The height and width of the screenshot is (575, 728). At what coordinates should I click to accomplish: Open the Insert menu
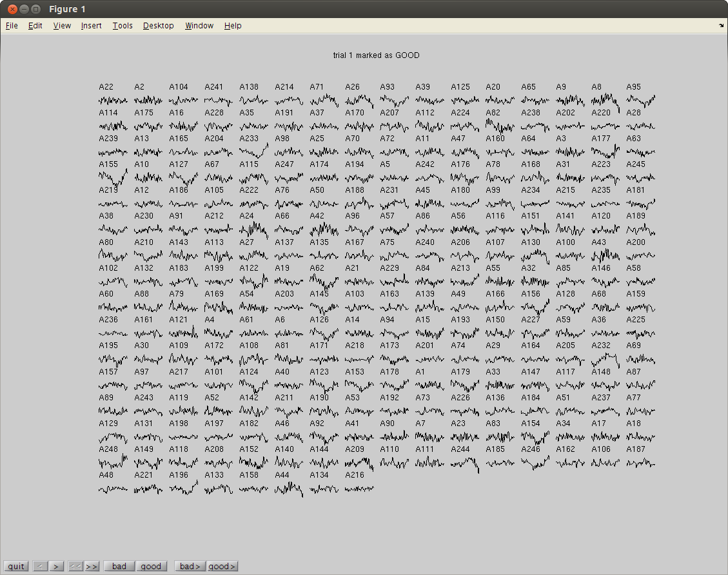point(91,26)
